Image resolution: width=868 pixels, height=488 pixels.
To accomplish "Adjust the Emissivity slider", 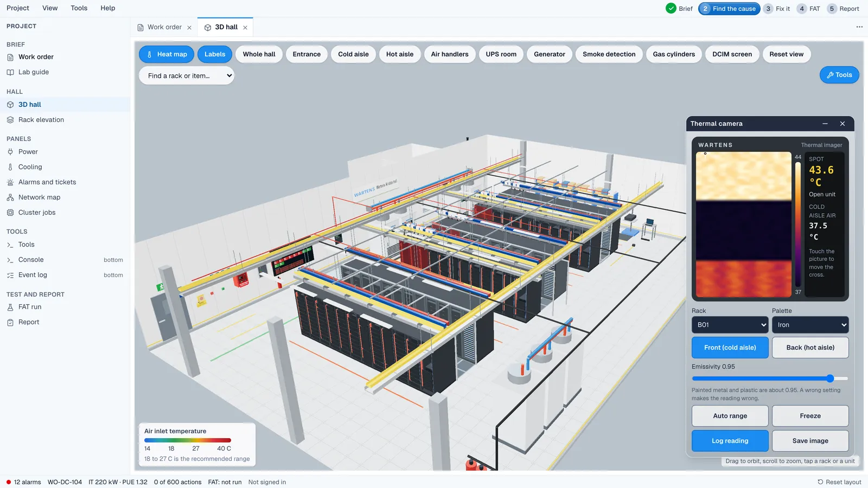I will (770, 378).
